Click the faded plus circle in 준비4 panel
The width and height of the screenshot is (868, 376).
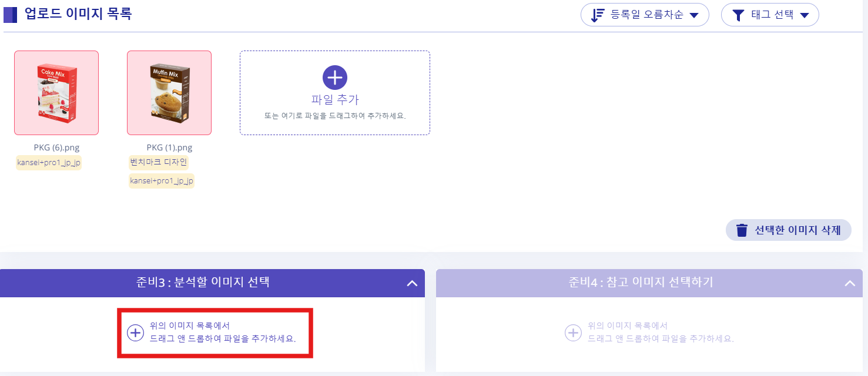(x=573, y=333)
